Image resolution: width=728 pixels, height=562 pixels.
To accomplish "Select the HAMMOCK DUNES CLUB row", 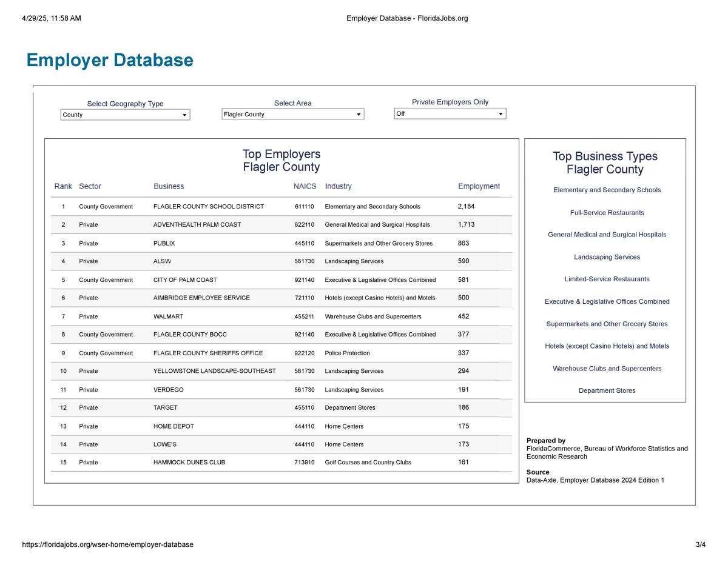I will 189,463.
